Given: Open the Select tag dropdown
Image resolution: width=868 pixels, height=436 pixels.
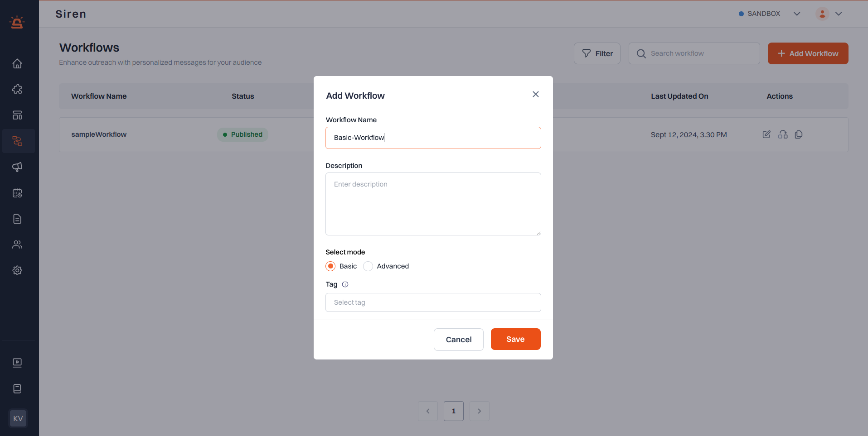Looking at the screenshot, I should coord(433,302).
